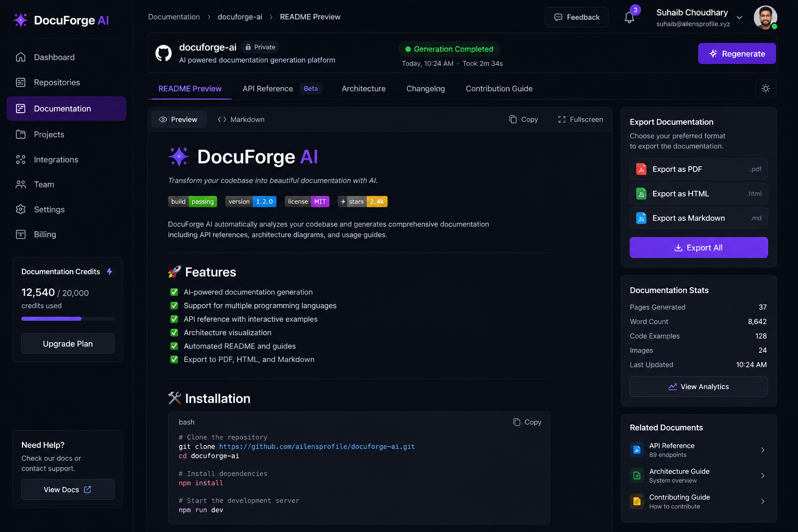Click the Generation Completed status badge
This screenshot has height=532, width=798.
tap(449, 49)
